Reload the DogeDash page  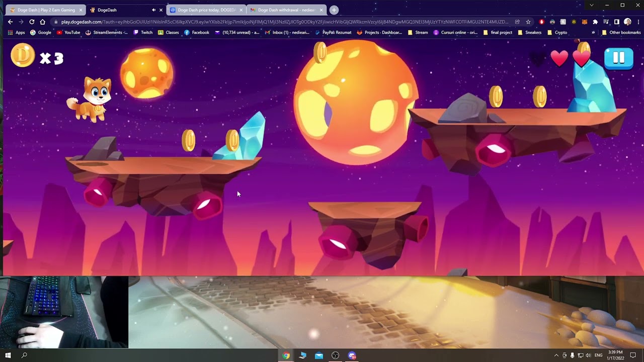[32, 22]
